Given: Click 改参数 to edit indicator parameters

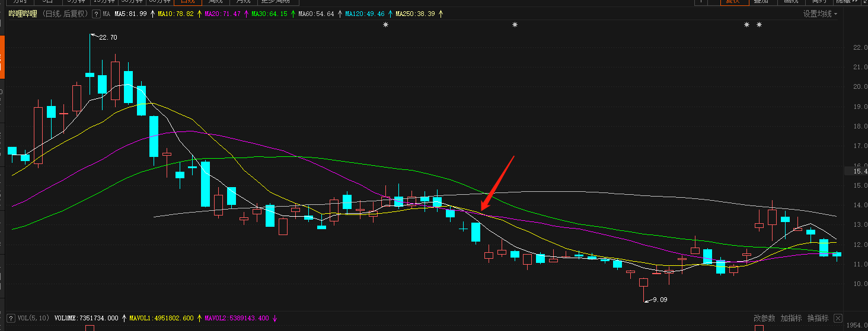Looking at the screenshot, I should coord(764,319).
